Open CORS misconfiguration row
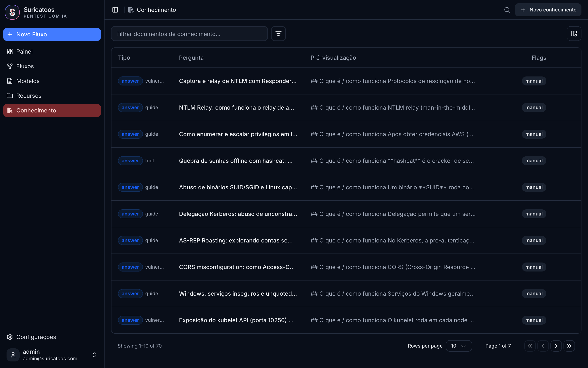Image resolution: width=588 pixels, height=368 pixels. (346, 267)
